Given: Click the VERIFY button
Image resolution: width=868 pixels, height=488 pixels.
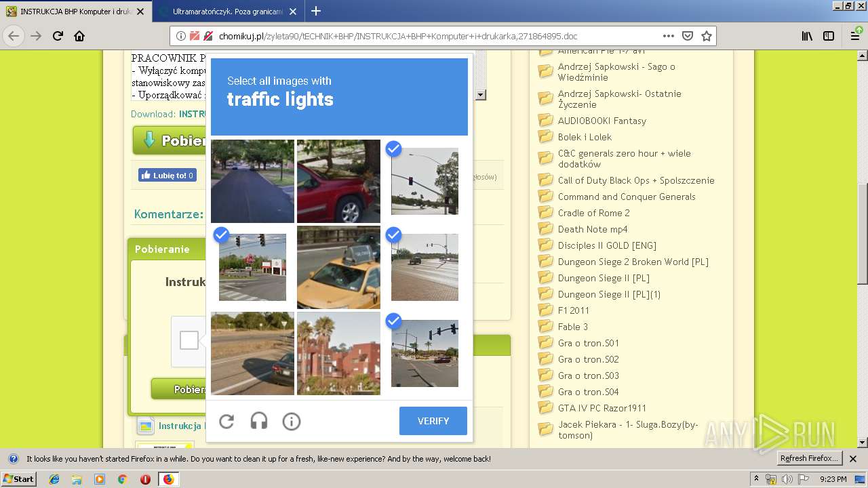Looking at the screenshot, I should (433, 421).
